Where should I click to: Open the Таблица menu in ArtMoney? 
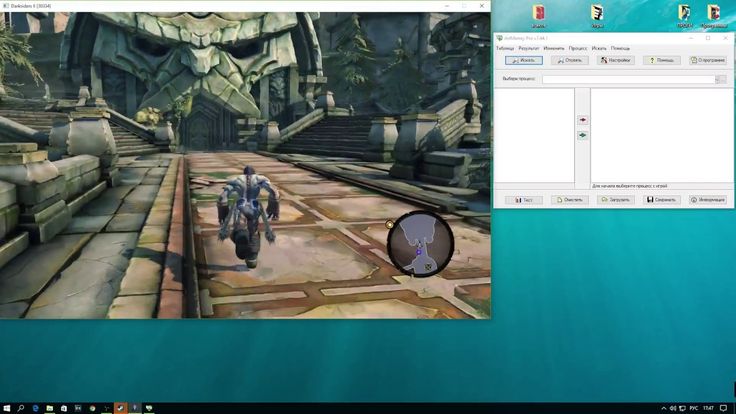(505, 48)
